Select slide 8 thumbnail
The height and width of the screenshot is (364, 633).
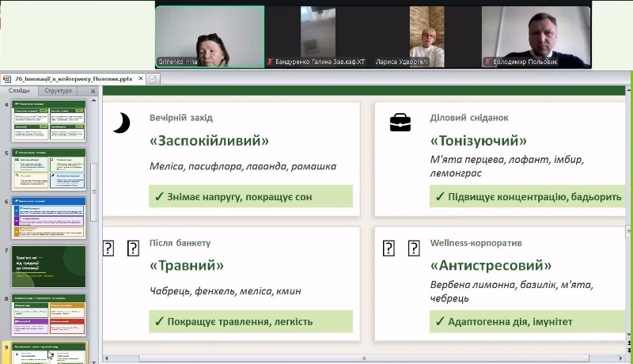(x=49, y=315)
